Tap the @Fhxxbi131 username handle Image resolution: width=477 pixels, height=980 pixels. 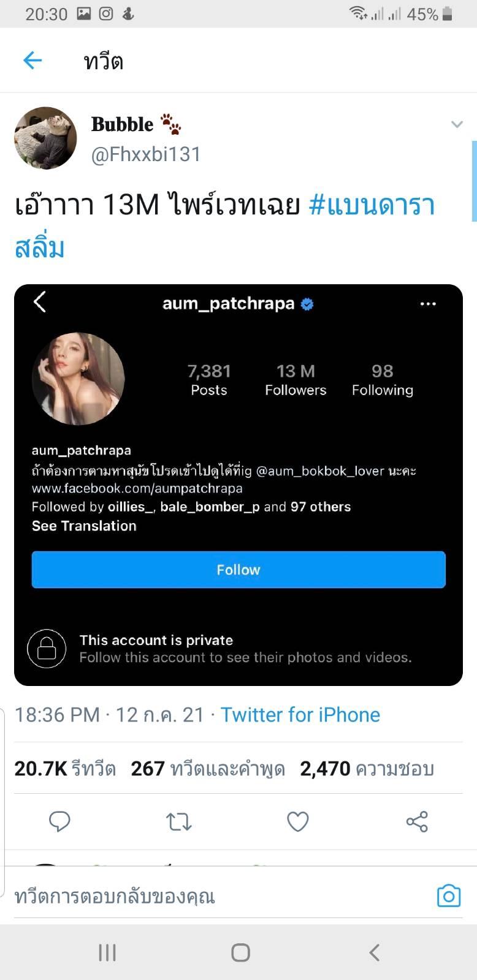click(x=146, y=154)
